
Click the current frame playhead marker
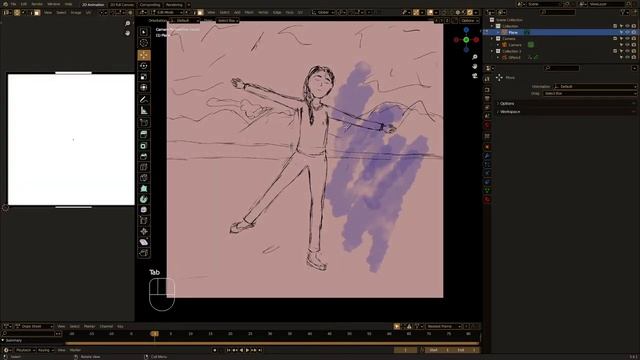pos(154,334)
